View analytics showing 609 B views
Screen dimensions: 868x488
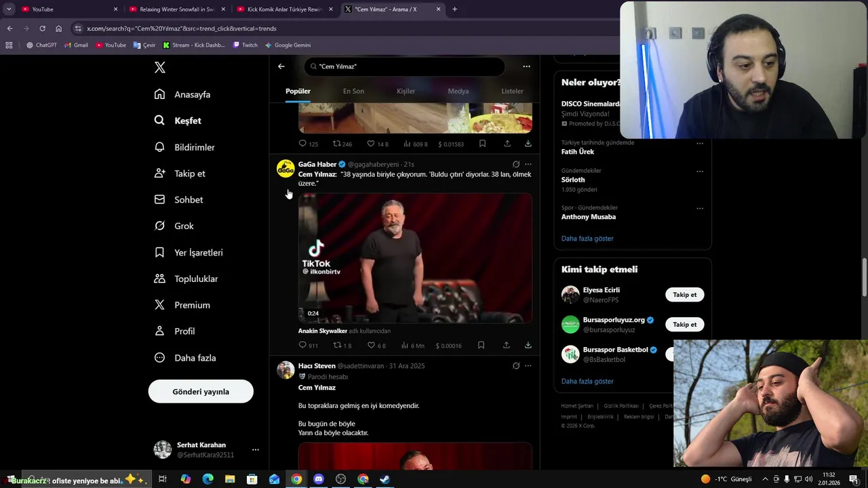[x=416, y=144]
